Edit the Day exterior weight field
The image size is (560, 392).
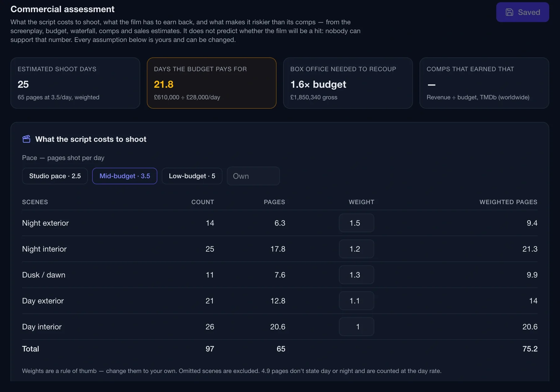point(357,301)
